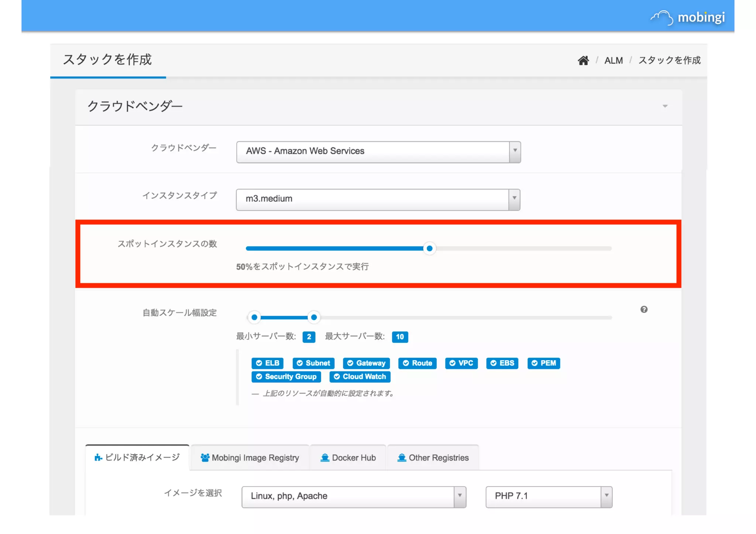
Task: Collapse the クラウドベンダー panel caret
Action: [x=665, y=107]
